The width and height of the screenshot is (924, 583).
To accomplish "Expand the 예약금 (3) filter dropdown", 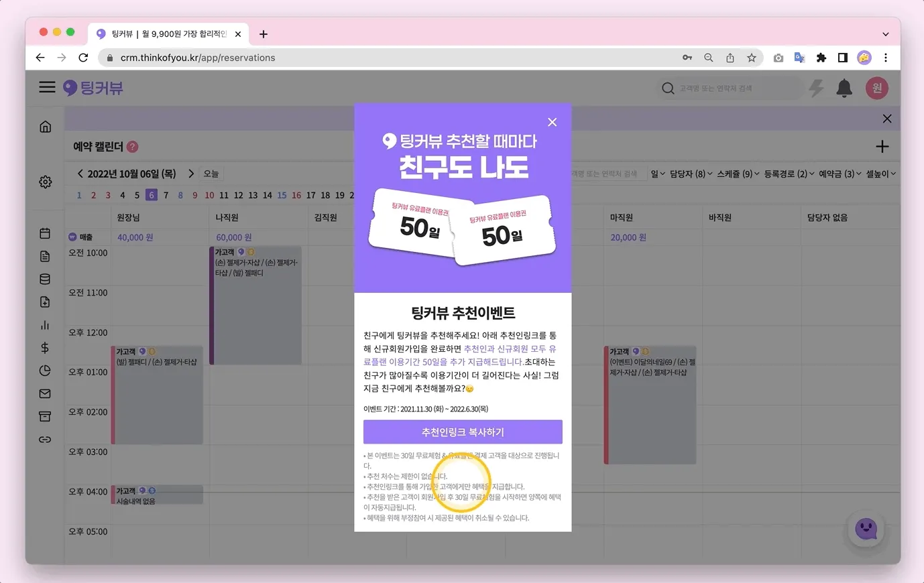I will [x=840, y=174].
